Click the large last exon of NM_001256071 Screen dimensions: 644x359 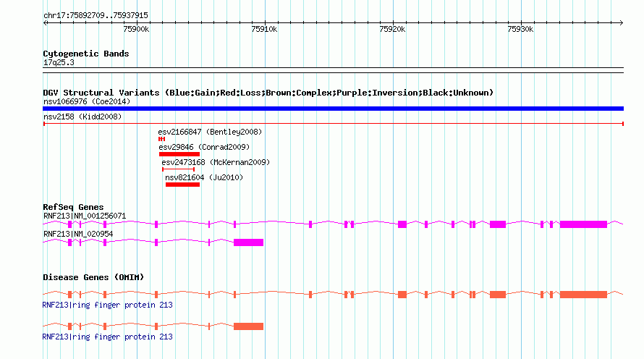[x=583, y=224]
